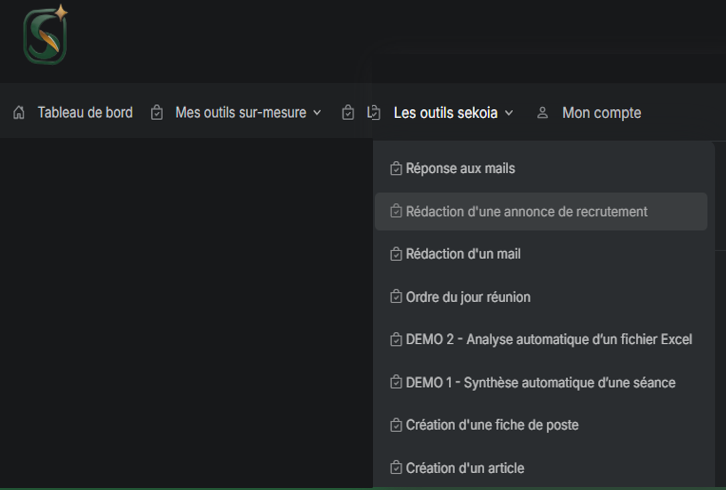Select Rédaction d'une annonce de recrutement
This screenshot has width=726, height=490.
(526, 212)
